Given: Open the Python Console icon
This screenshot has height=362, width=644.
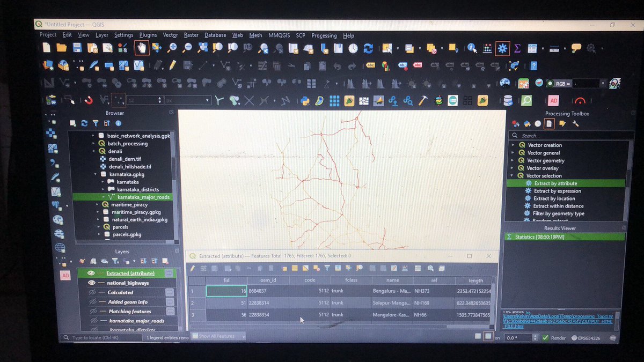Looking at the screenshot, I should pos(305,100).
